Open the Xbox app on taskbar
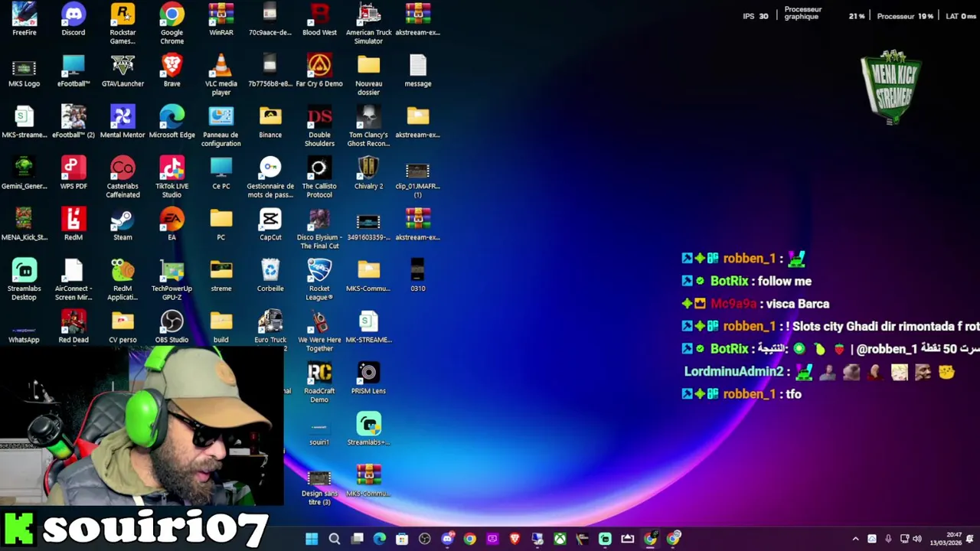This screenshot has height=551, width=980. click(560, 539)
